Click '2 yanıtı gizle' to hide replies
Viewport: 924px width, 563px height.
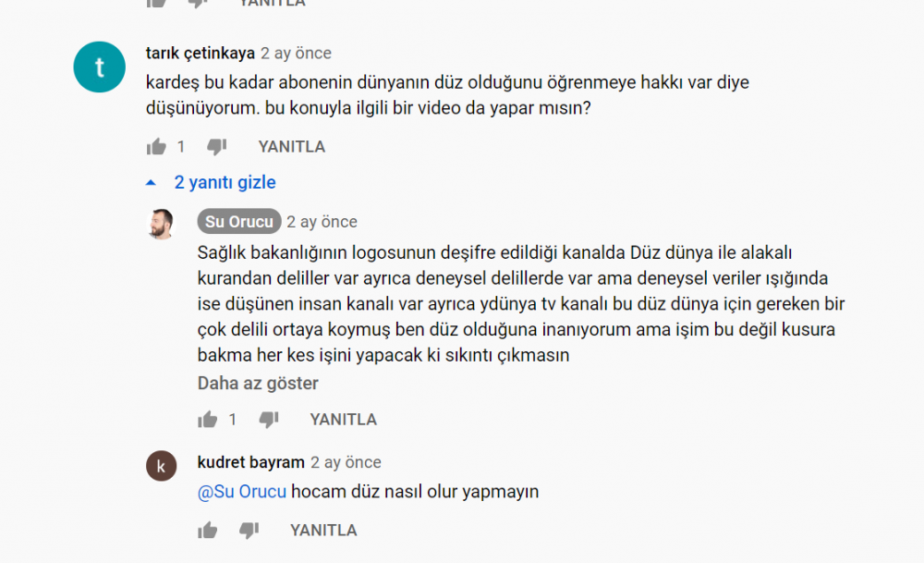[225, 182]
